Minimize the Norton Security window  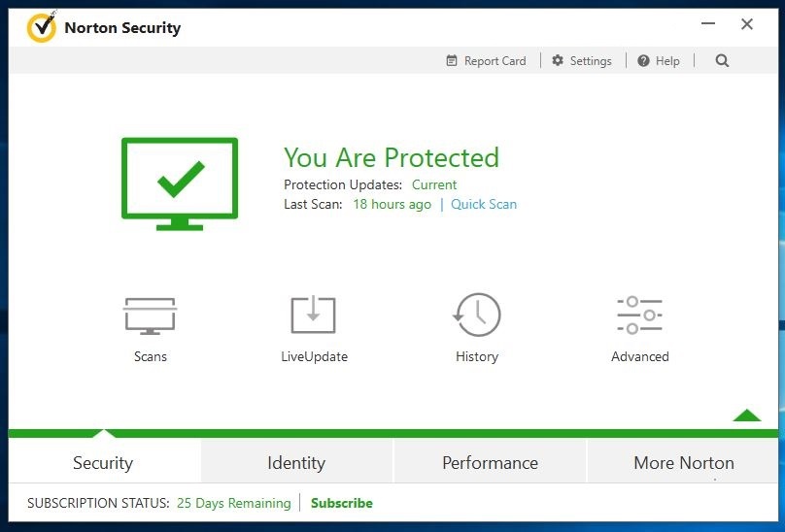tap(708, 23)
